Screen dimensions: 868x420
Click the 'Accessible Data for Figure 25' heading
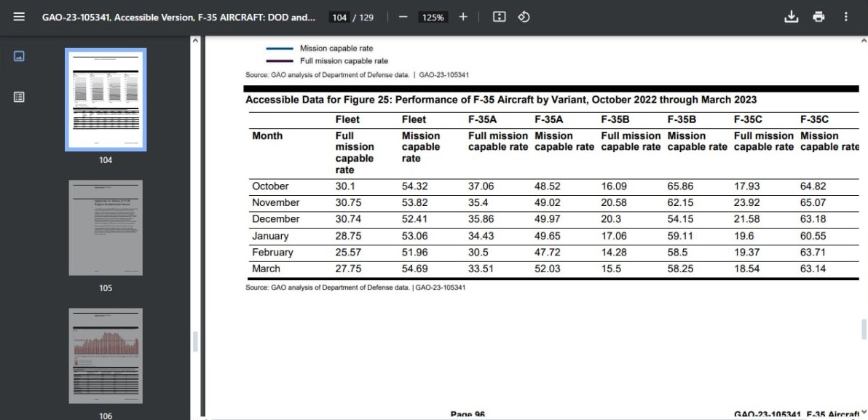click(501, 100)
